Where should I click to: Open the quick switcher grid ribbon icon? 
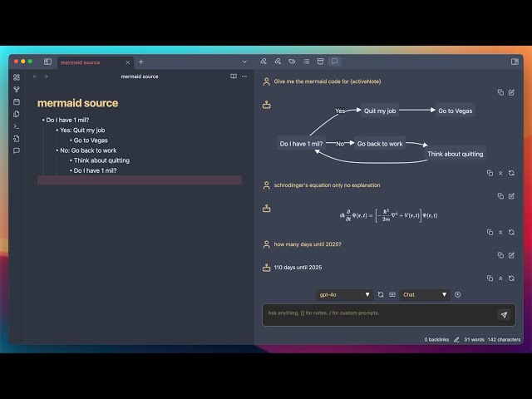(x=17, y=77)
